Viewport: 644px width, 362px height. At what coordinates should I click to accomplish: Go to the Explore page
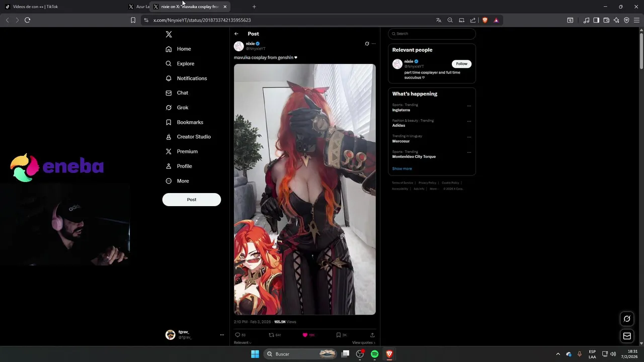tap(180, 63)
